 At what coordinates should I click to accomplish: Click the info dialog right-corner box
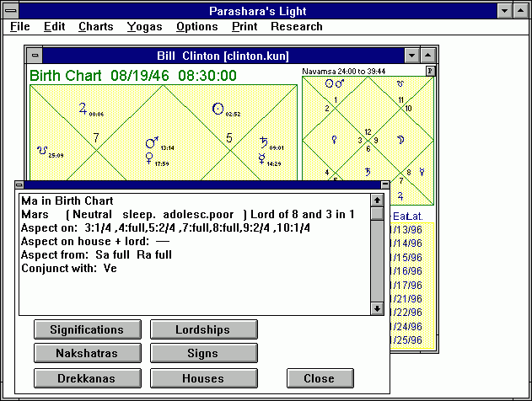[x=385, y=184]
